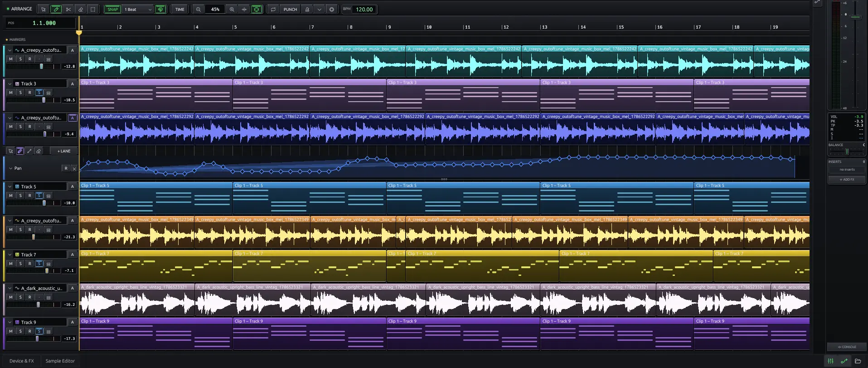Click the yellow playhead marker at bar 1
868x368 pixels.
click(x=79, y=33)
